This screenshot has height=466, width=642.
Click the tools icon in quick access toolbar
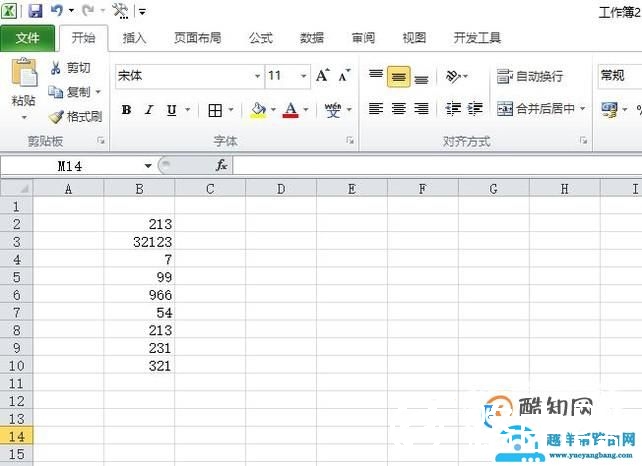pos(120,11)
